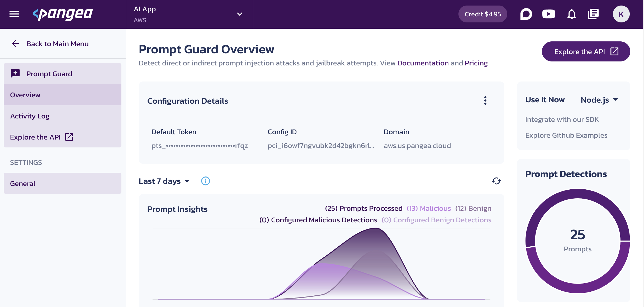The image size is (644, 307).
Task: Click the Configuration Details heading
Action: pos(188,101)
